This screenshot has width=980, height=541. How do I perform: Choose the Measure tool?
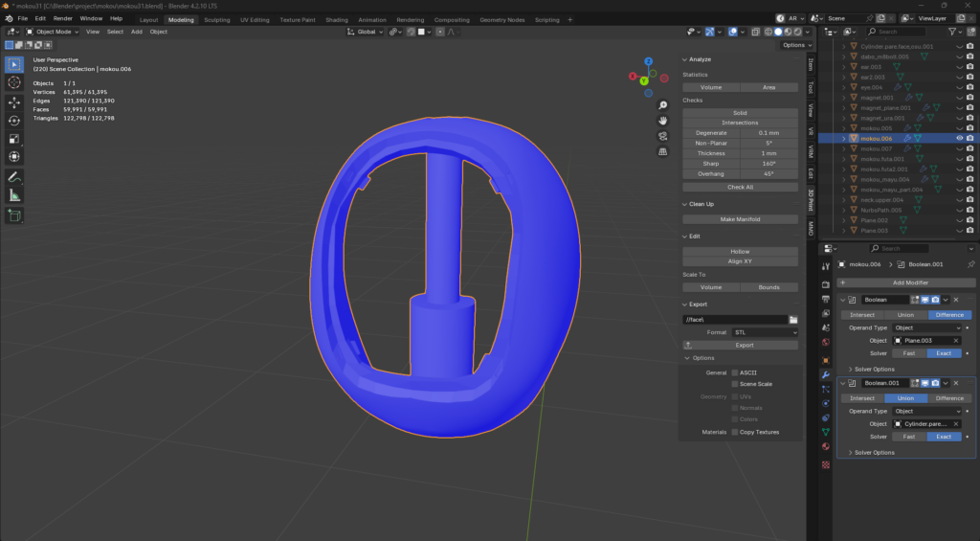14,194
